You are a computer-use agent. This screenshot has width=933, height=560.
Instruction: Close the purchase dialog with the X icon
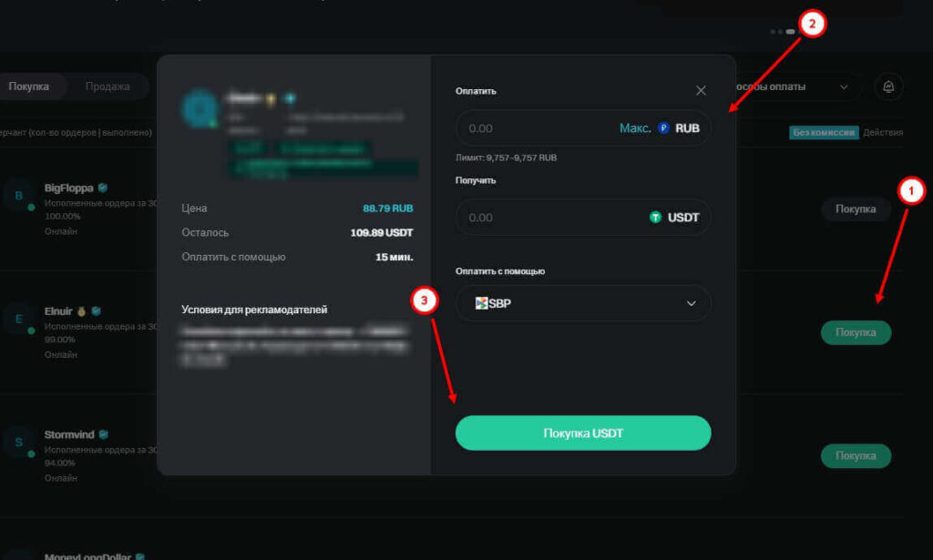coord(701,90)
